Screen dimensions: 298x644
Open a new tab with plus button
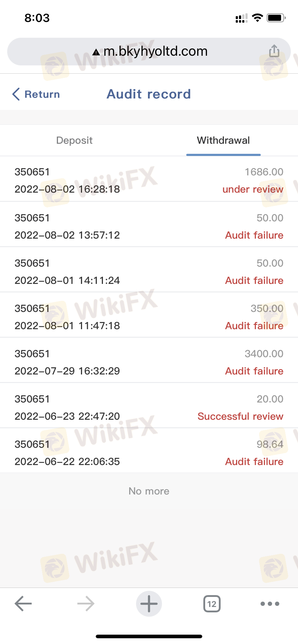pyautogui.click(x=149, y=604)
